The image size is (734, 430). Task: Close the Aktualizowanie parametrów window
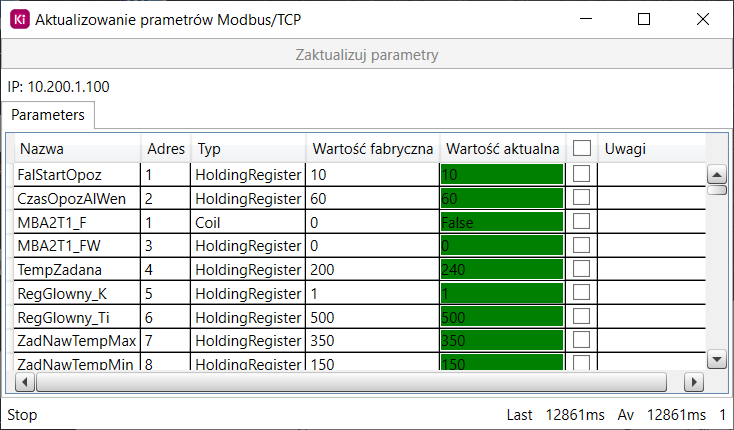coord(703,19)
